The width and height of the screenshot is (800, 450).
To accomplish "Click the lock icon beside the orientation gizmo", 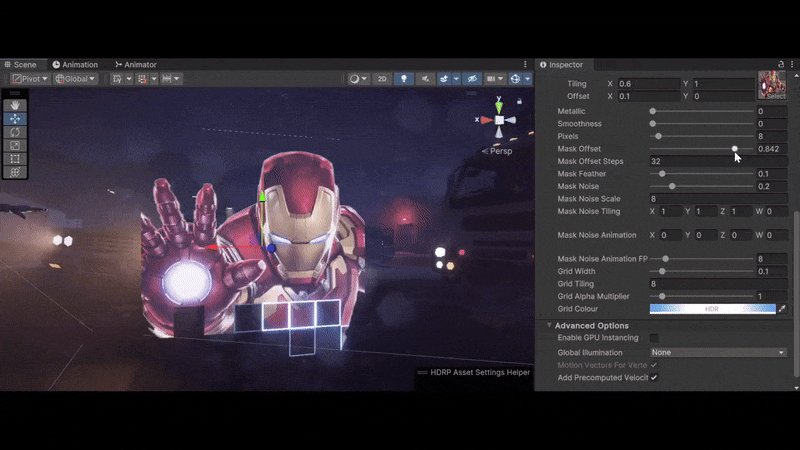I will click(x=519, y=101).
